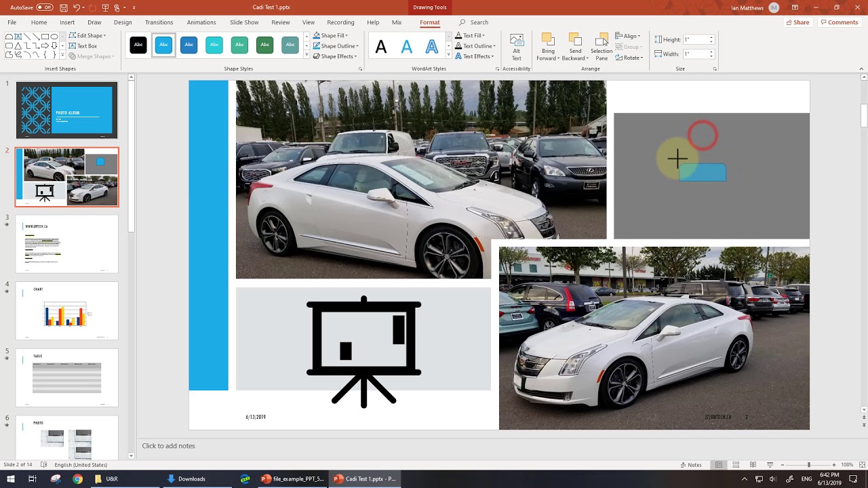This screenshot has height=488, width=868.
Task: Click the Comments button
Action: [839, 22]
